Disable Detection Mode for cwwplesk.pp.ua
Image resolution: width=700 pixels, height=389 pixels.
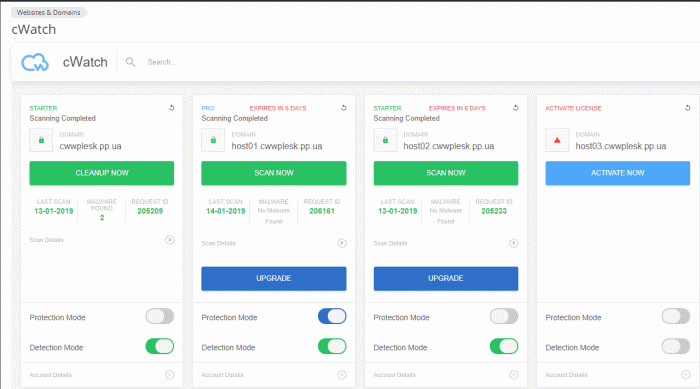(x=160, y=346)
